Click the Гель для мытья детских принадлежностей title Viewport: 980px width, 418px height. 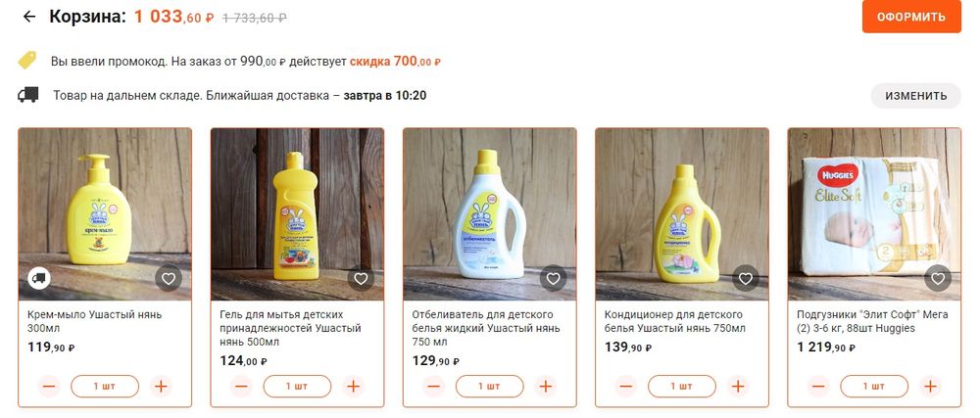[x=291, y=321]
